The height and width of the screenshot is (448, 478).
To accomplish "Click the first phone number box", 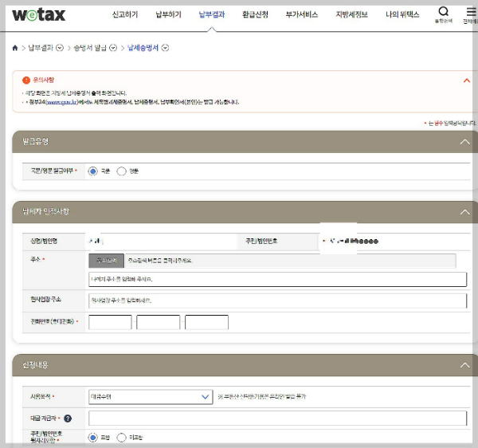I will point(110,322).
